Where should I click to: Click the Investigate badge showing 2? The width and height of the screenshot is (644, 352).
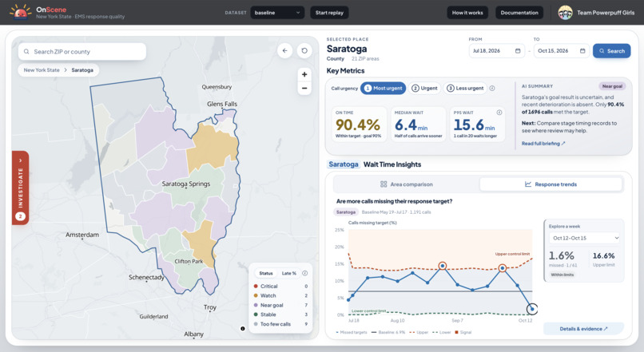pos(20,216)
